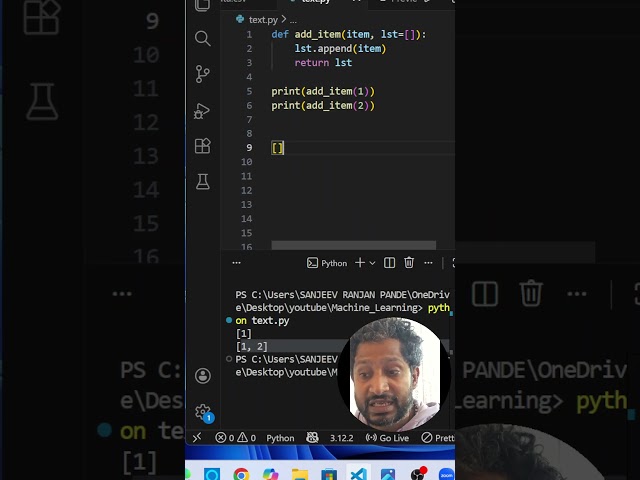Image resolution: width=640 pixels, height=480 pixels.
Task: Open File Explorer from taskbar
Action: point(300,474)
